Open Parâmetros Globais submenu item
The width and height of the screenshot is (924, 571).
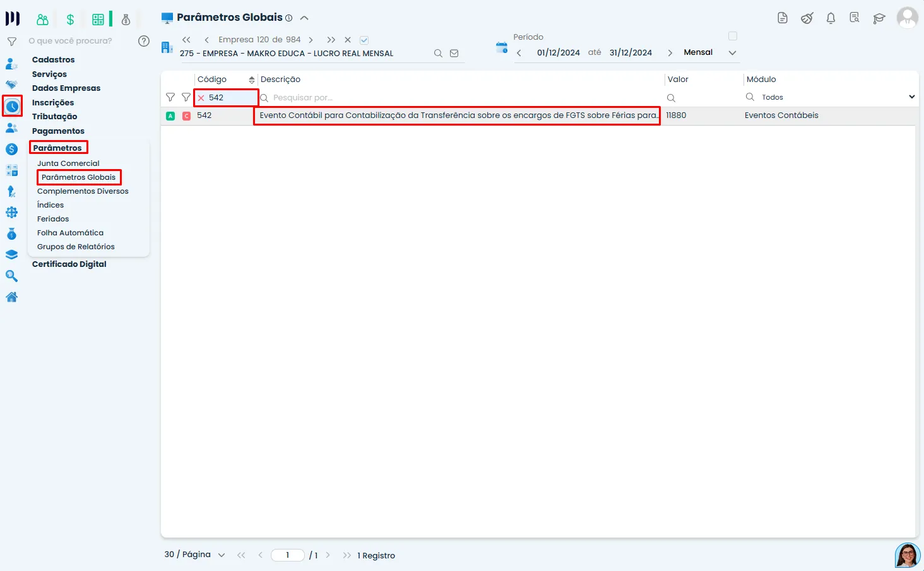79,177
